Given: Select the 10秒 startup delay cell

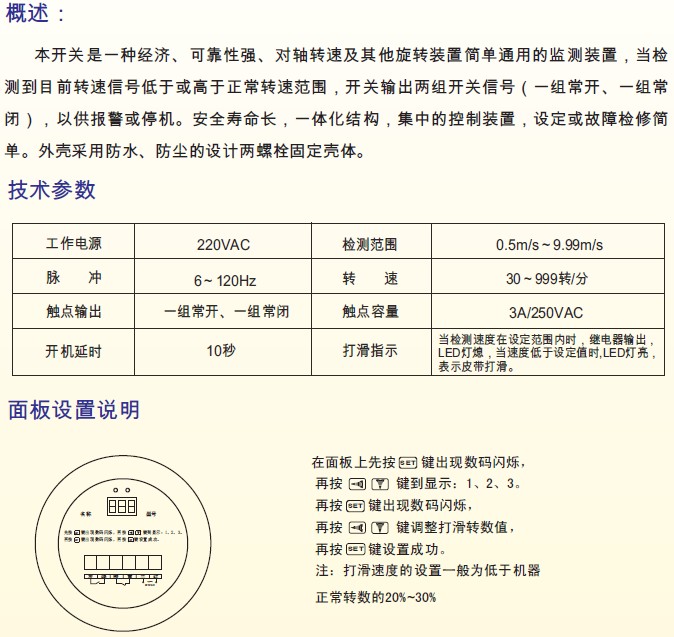Looking at the screenshot, I should pyautogui.click(x=224, y=351).
